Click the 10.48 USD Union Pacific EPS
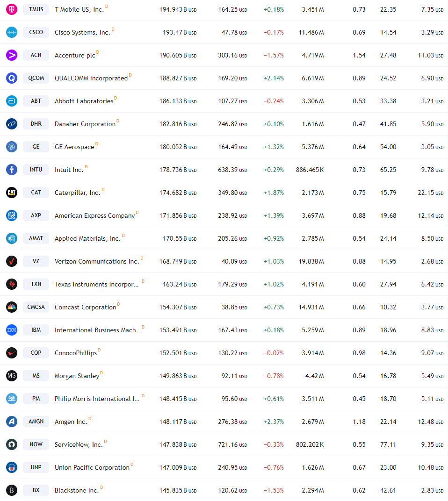This screenshot has width=448, height=501. (431, 467)
